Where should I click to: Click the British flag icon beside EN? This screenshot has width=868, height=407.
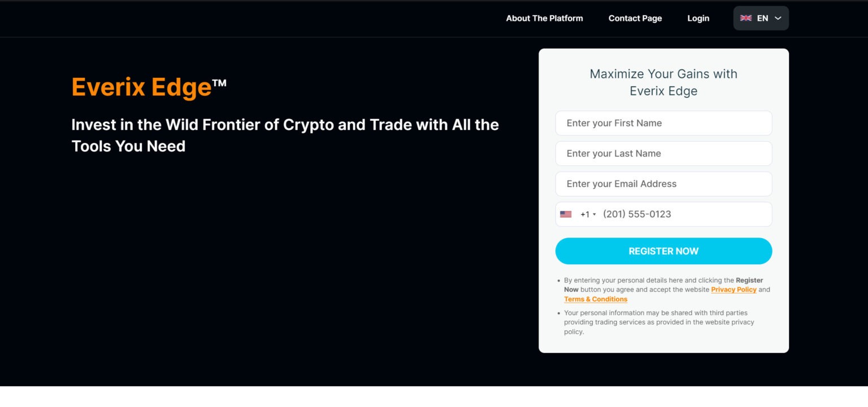746,17
